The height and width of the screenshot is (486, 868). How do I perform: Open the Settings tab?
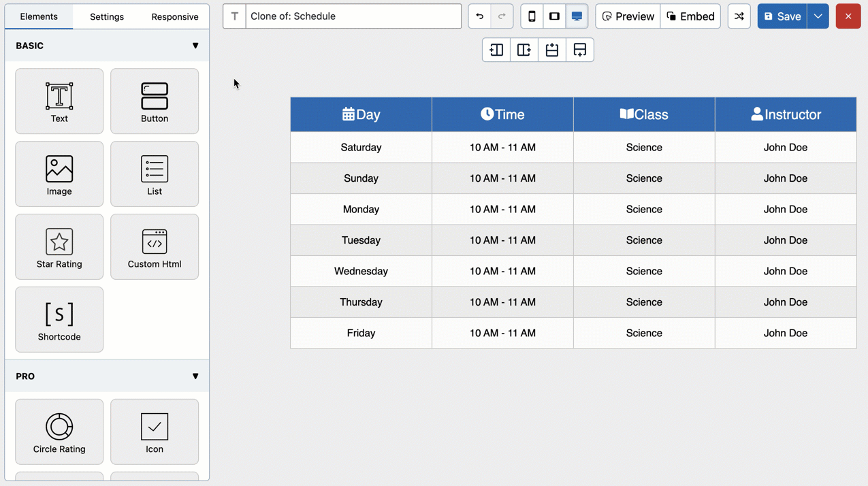pos(107,16)
